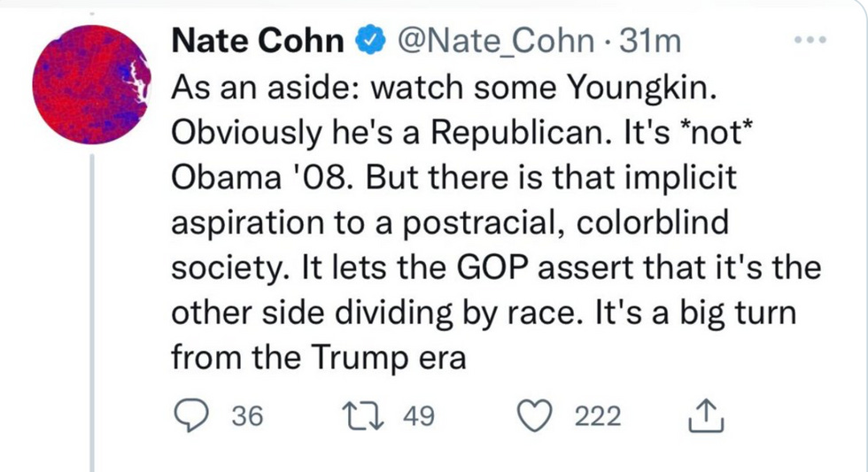Click the 49 retweets count
This screenshot has height=472, width=868.
pos(418,416)
